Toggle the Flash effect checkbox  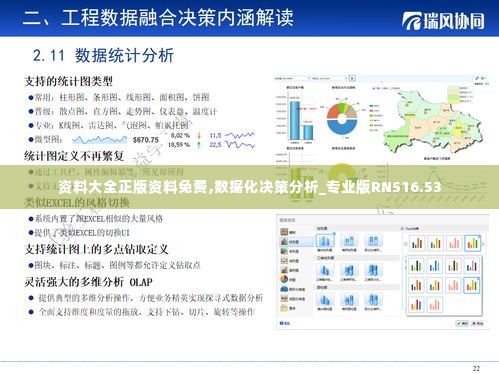click(402, 229)
